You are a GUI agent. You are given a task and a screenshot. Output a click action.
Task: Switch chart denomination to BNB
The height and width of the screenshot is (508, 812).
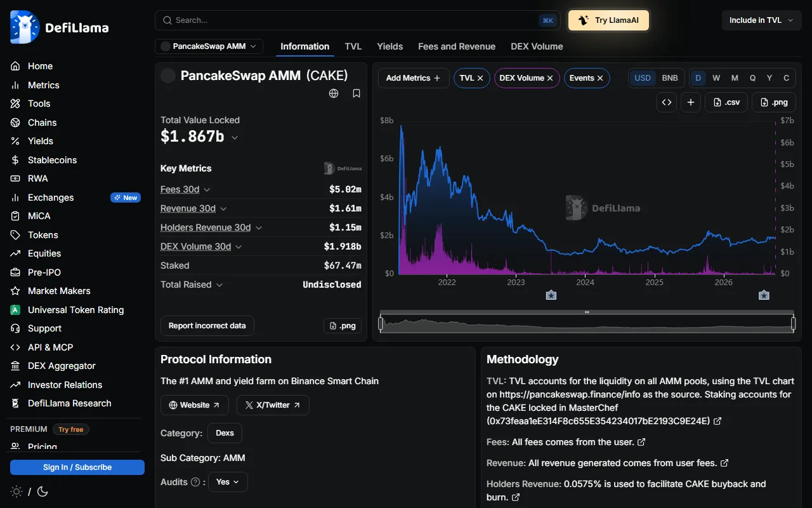click(x=670, y=78)
